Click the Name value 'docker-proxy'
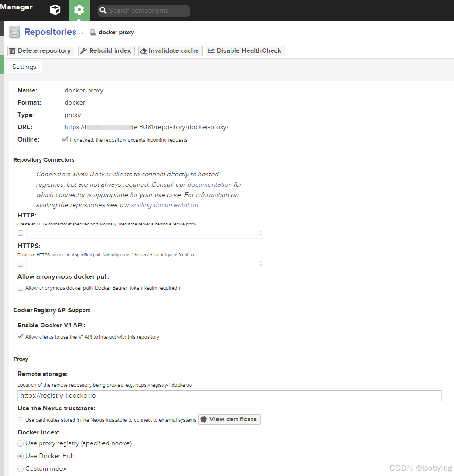The image size is (454, 476). [84, 91]
